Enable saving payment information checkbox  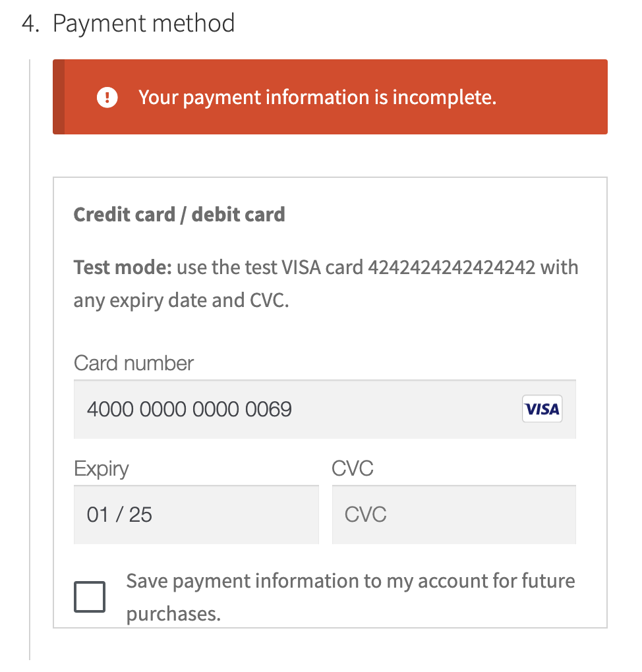90,597
